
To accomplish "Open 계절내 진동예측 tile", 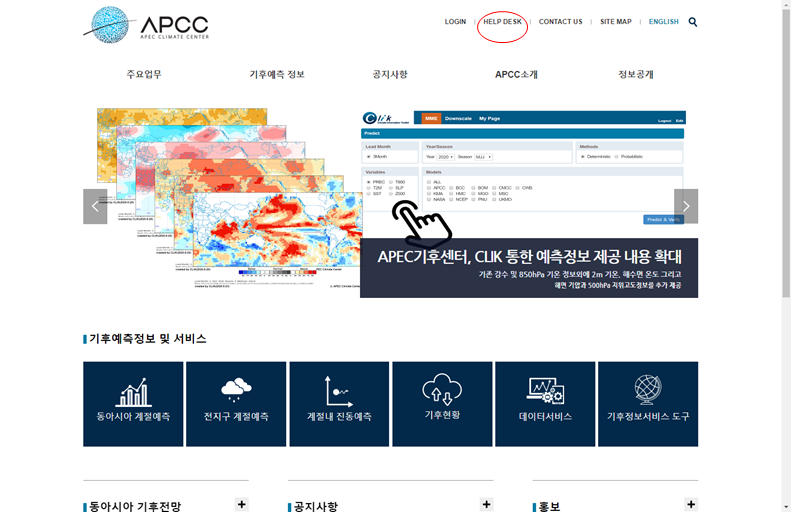I will pyautogui.click(x=339, y=404).
